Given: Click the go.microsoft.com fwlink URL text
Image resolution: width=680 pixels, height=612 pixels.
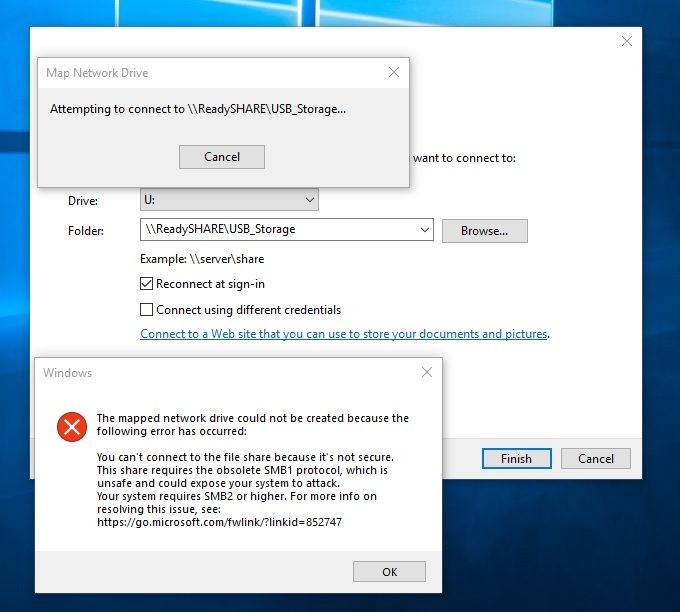Looking at the screenshot, I should [219, 522].
